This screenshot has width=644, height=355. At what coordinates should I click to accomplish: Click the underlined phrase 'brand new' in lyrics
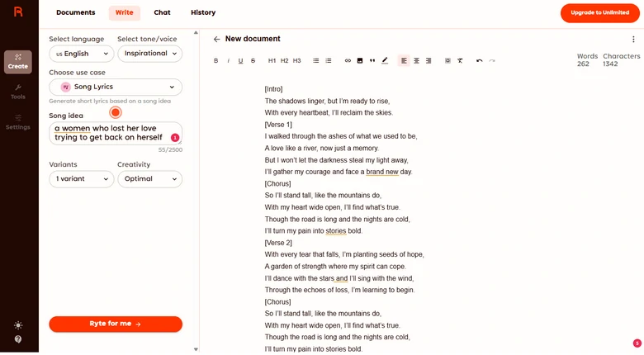pyautogui.click(x=382, y=172)
